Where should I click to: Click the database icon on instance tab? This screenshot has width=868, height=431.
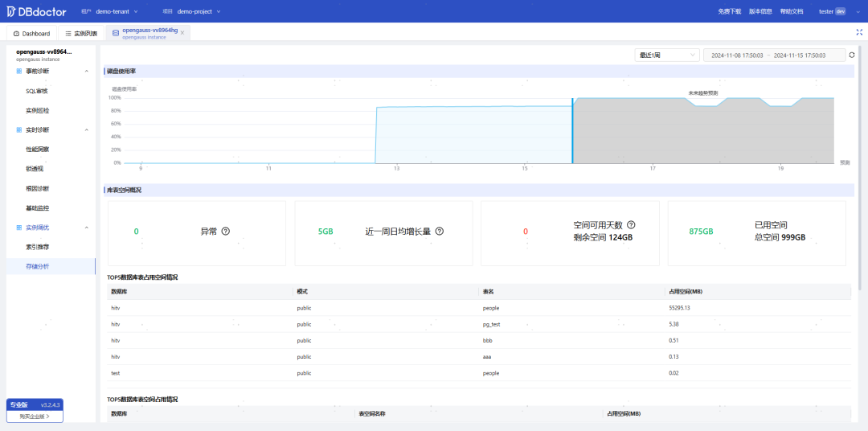pos(115,33)
